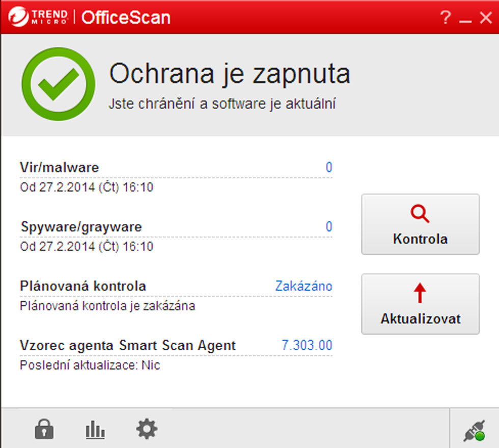Minimize the OfficeScan window
Image resolution: width=499 pixels, height=448 pixels.
pos(465,19)
